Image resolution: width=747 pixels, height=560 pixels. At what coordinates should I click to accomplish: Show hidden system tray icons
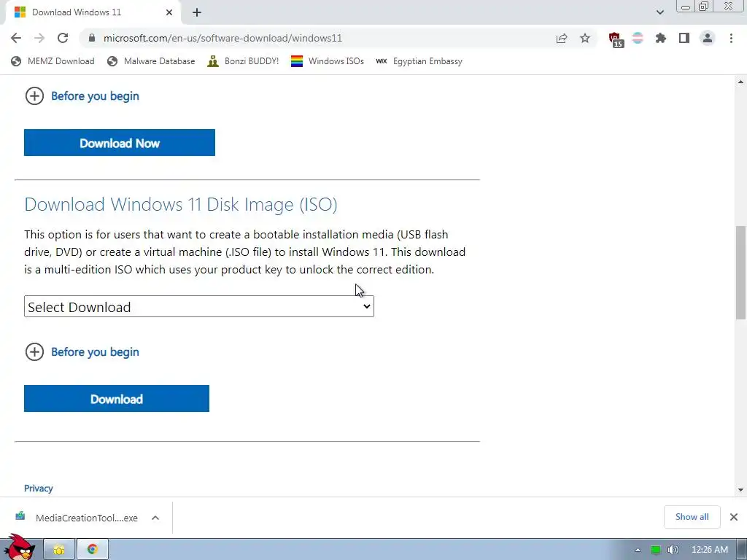638,550
